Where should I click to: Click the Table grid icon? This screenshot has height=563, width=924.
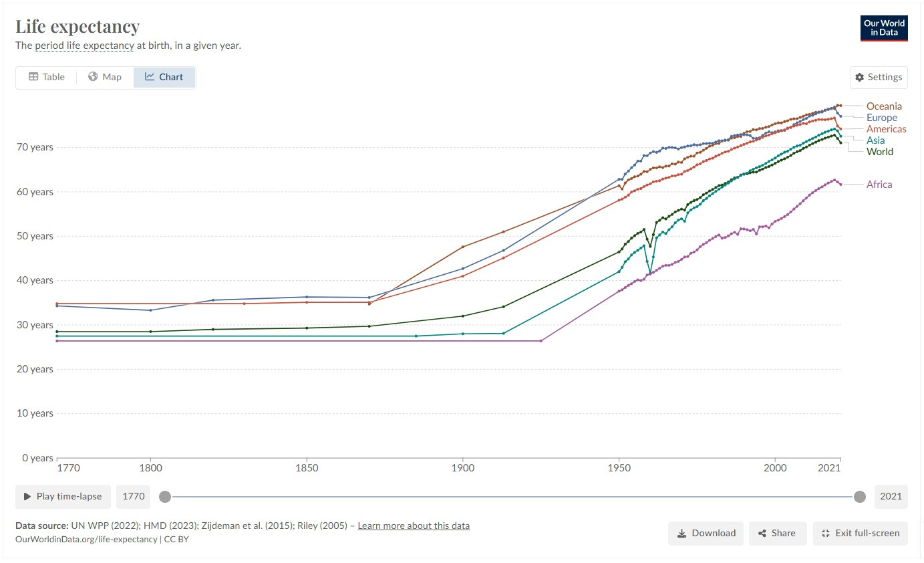click(33, 77)
